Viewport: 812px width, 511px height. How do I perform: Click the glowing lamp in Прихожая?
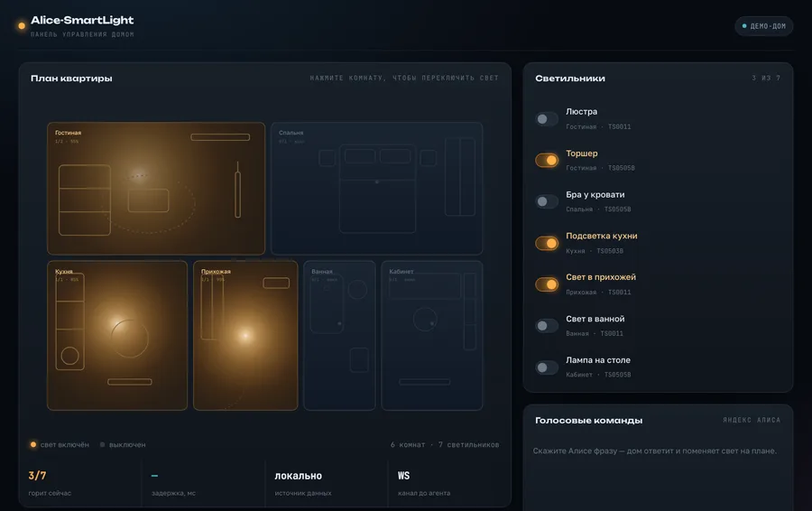(245, 335)
